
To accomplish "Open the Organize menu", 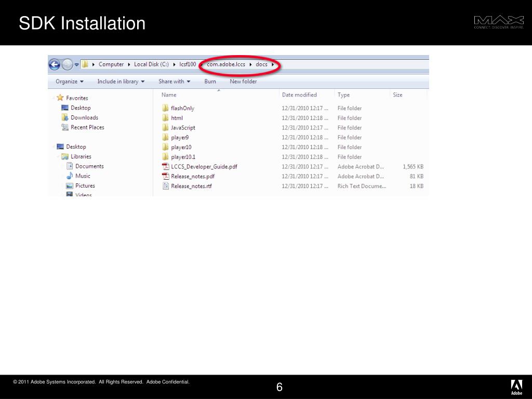I will [70, 82].
